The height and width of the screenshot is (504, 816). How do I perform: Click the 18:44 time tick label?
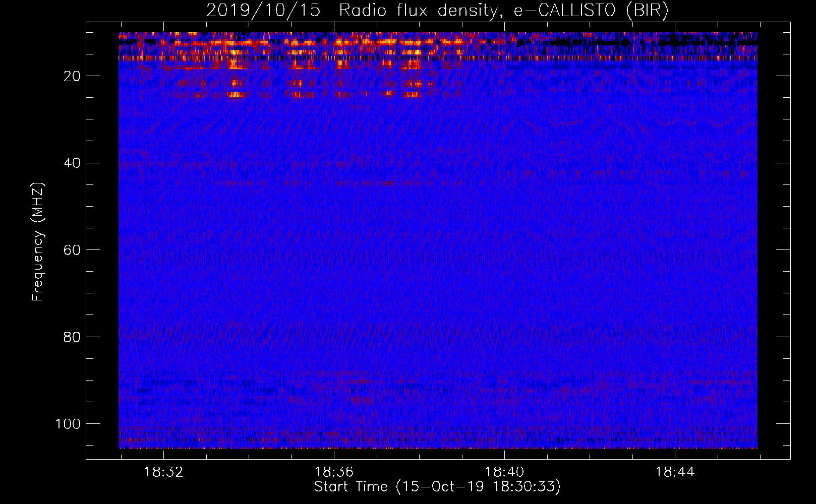(675, 472)
